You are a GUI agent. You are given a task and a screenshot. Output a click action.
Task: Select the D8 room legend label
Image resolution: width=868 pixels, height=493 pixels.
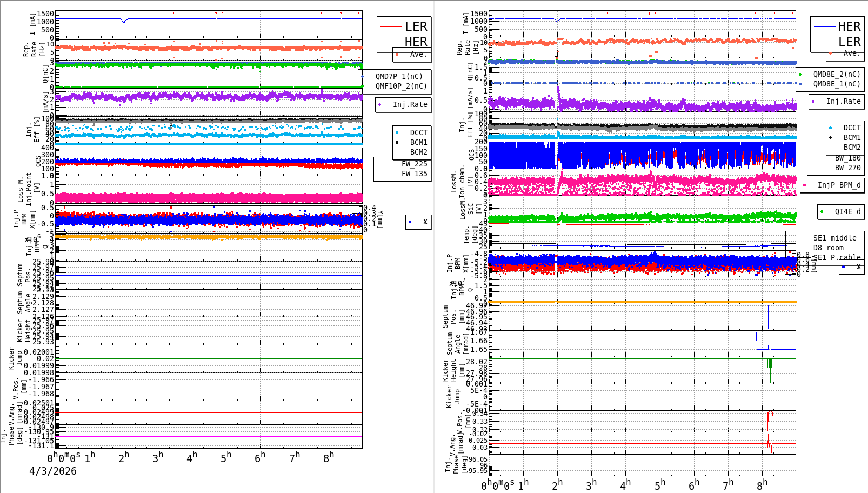point(828,248)
